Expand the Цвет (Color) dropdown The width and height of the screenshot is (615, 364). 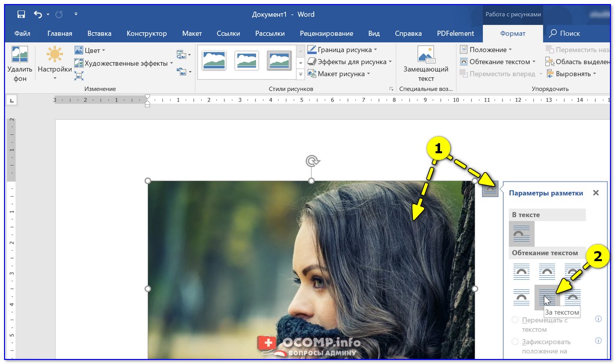tap(90, 50)
